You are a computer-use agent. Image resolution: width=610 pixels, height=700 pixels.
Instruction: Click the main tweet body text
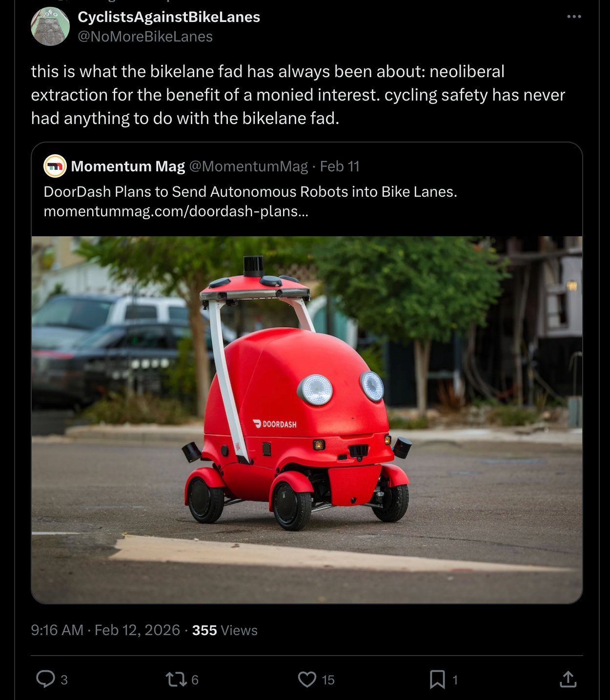298,95
